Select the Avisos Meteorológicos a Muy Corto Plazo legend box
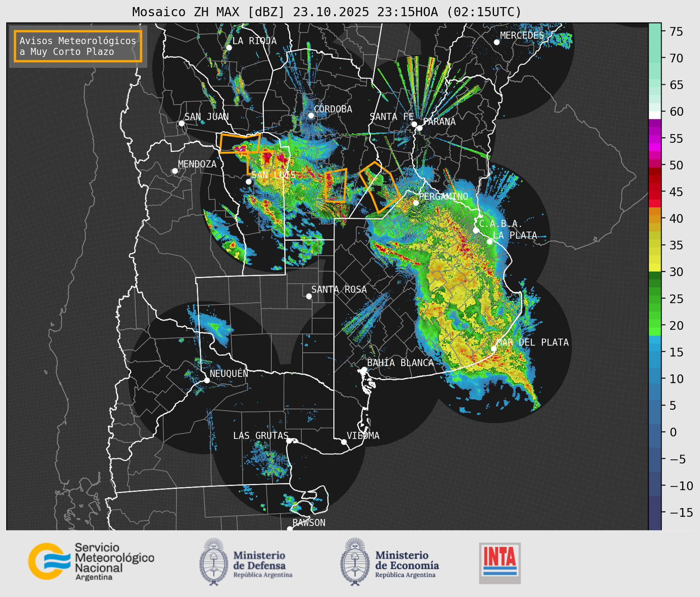This screenshot has width=700, height=597. [78, 46]
